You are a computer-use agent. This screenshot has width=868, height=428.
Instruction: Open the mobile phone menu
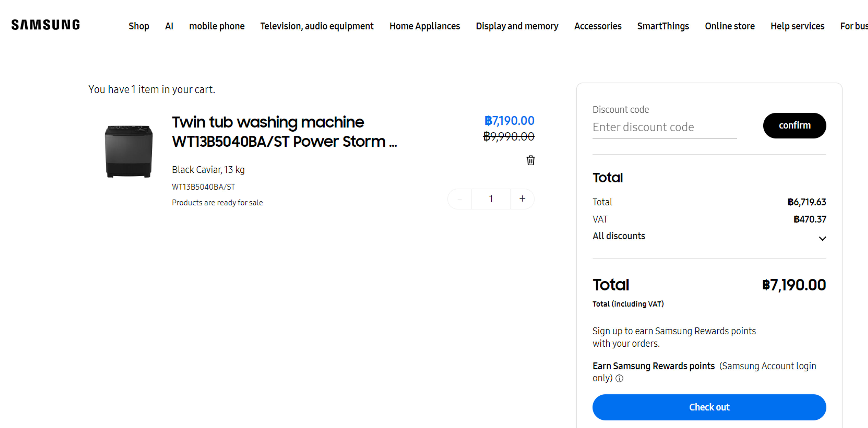[x=217, y=26]
